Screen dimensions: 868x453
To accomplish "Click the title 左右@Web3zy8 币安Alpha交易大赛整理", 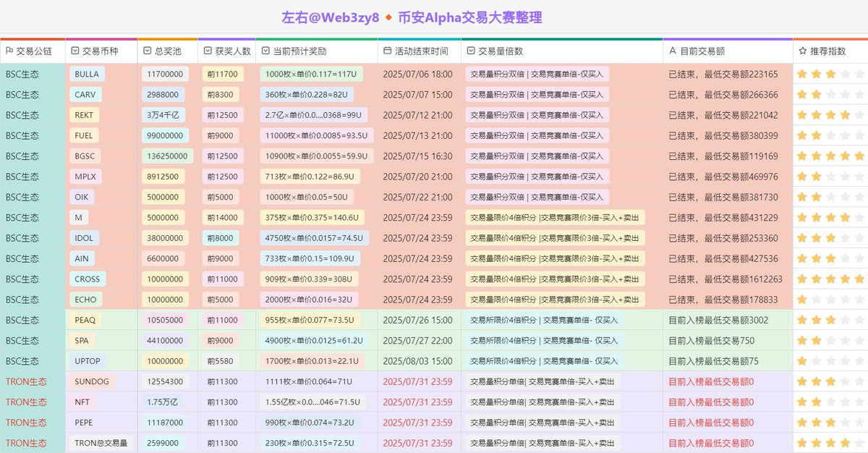I will 412,17.
